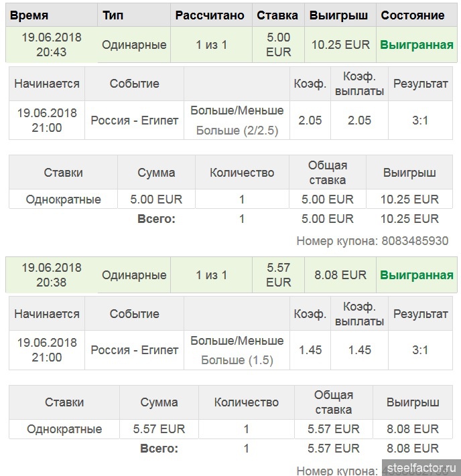
Task: Click the Состояние column header
Action: (412, 15)
